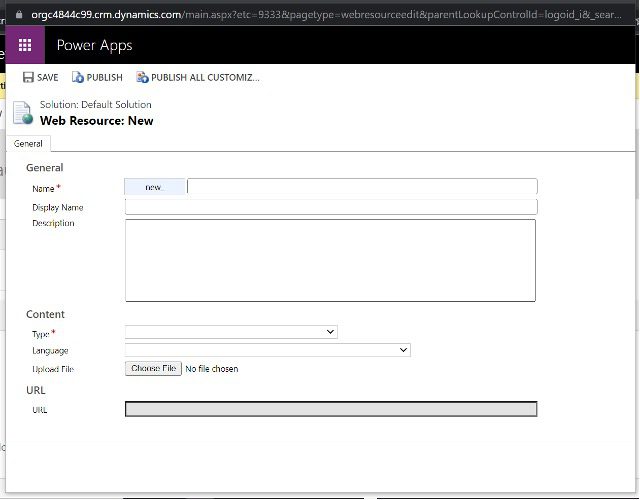
Task: Click the Save disk icon
Action: pyautogui.click(x=27, y=78)
